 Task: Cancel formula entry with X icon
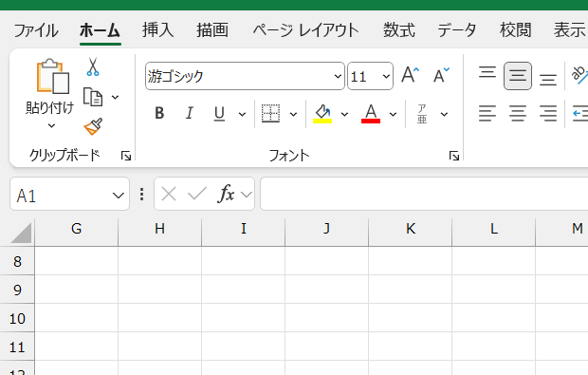(x=169, y=194)
